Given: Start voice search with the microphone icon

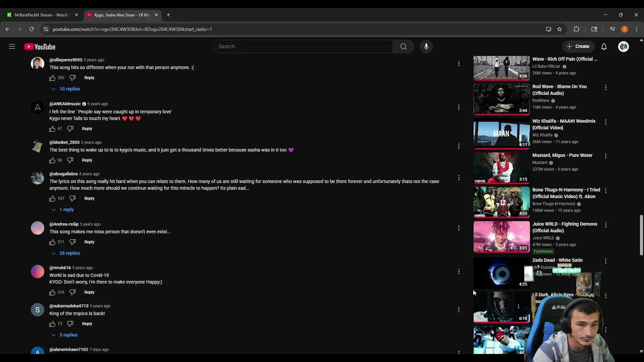Looking at the screenshot, I should (426, 47).
